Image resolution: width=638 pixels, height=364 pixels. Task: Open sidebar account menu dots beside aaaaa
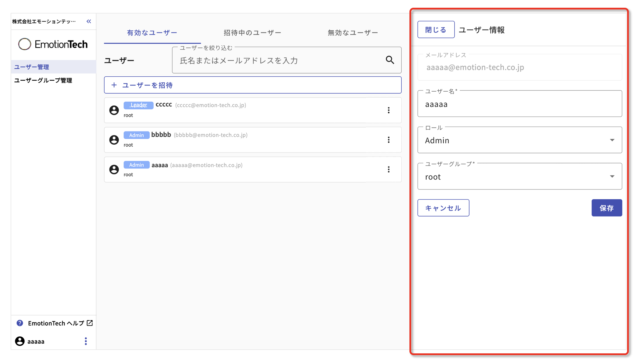[86, 341]
